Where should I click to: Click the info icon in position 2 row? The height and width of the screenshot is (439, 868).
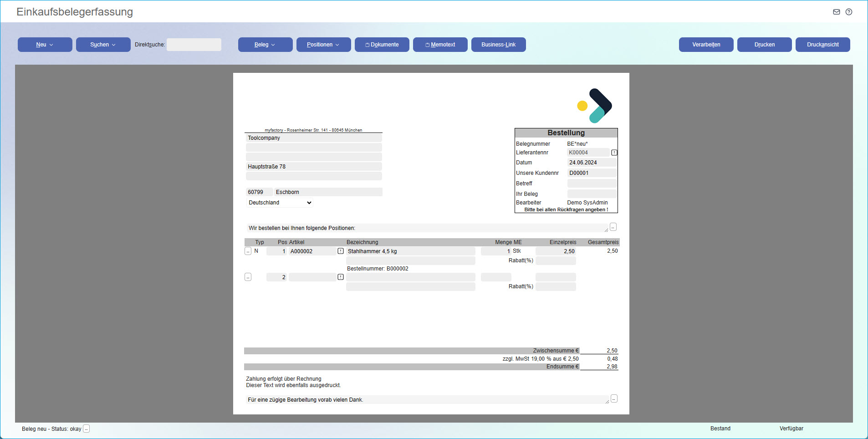tap(341, 277)
